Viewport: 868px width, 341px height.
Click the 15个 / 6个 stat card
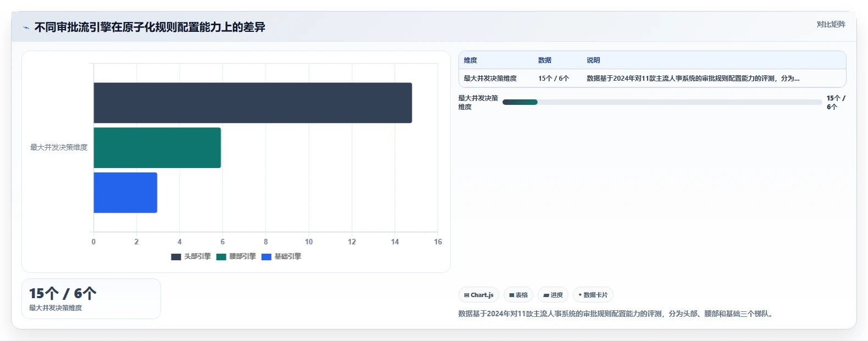(x=91, y=299)
